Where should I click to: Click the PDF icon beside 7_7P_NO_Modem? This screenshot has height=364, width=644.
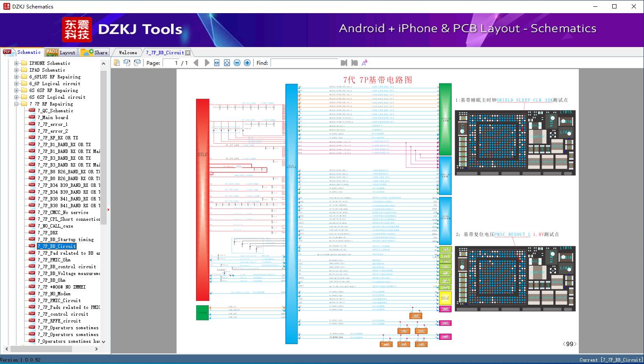coord(32,294)
